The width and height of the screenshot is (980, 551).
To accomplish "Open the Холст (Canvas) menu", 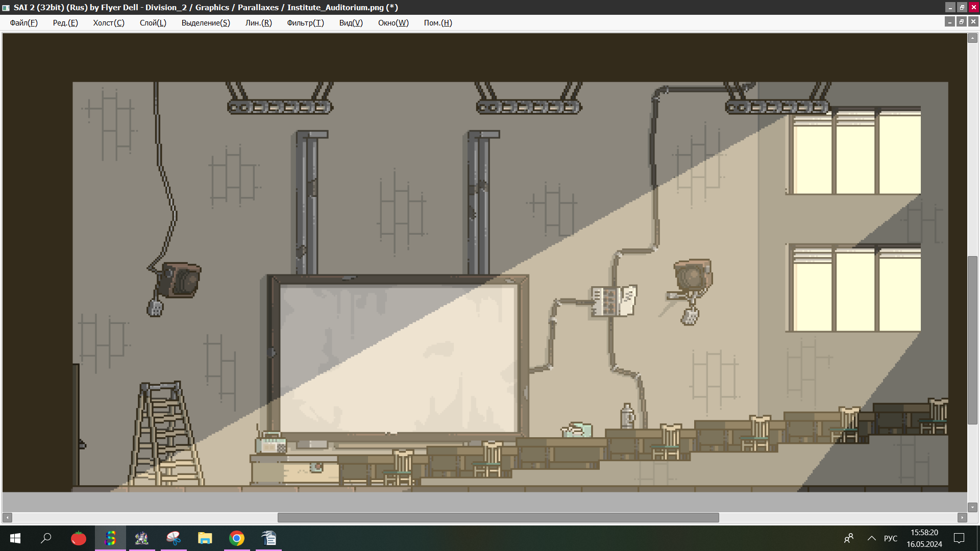I will tap(108, 23).
